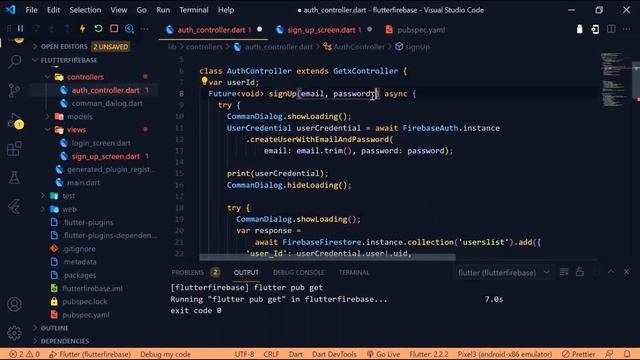Open Dart DevTools from status bar
This screenshot has width=640, height=360.
point(334,354)
